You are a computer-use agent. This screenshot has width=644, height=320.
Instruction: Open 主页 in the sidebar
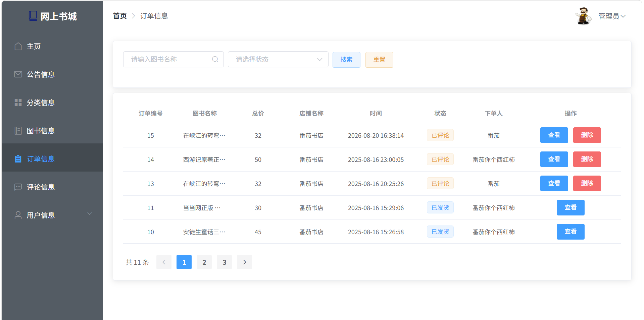tap(52, 46)
